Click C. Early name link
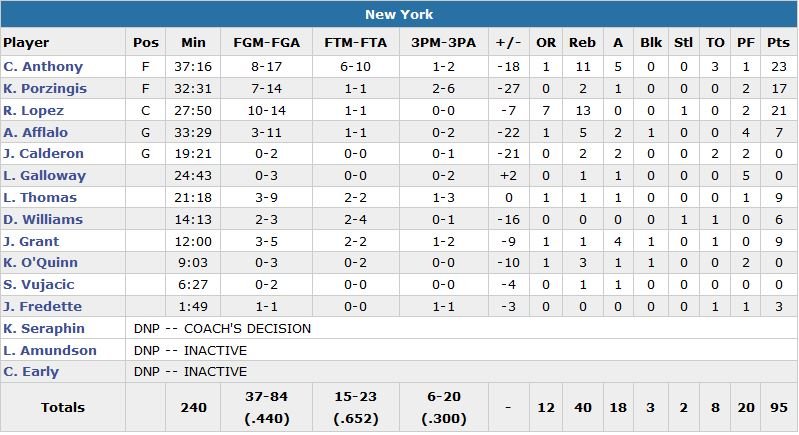The image size is (799, 435). 31,372
